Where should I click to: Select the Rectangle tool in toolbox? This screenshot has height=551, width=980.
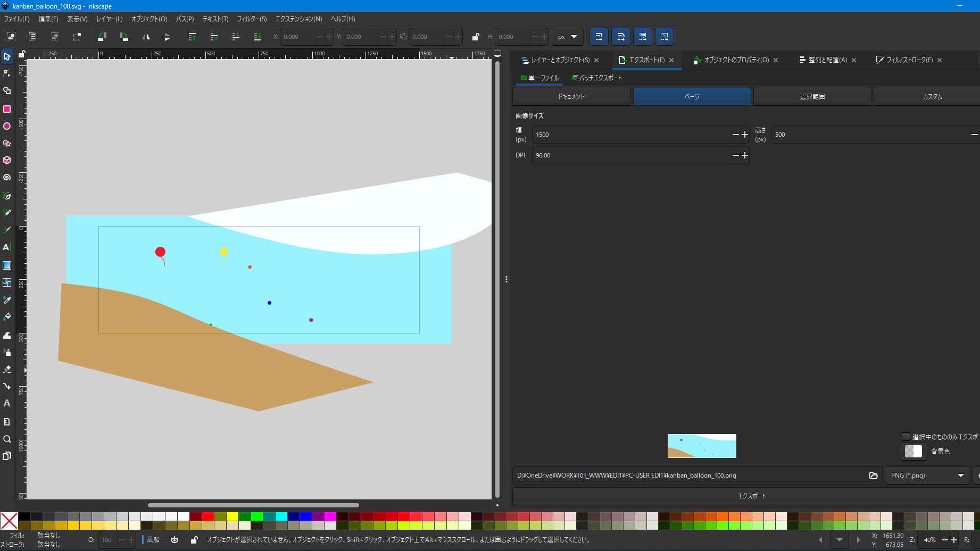pos(7,109)
